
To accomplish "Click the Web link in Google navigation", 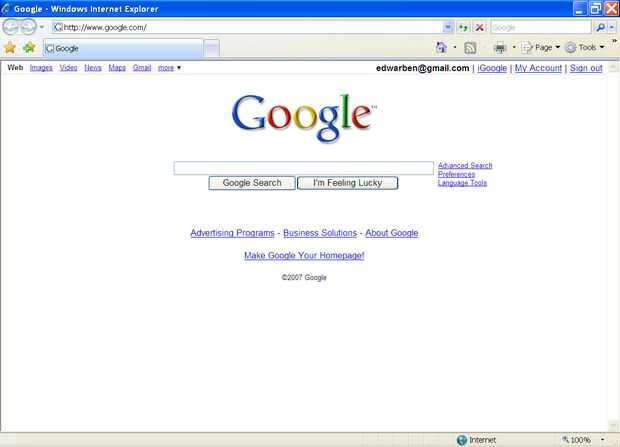I will click(15, 68).
